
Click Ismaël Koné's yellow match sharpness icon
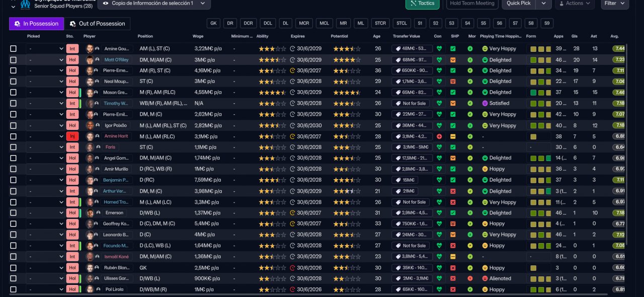point(453,257)
